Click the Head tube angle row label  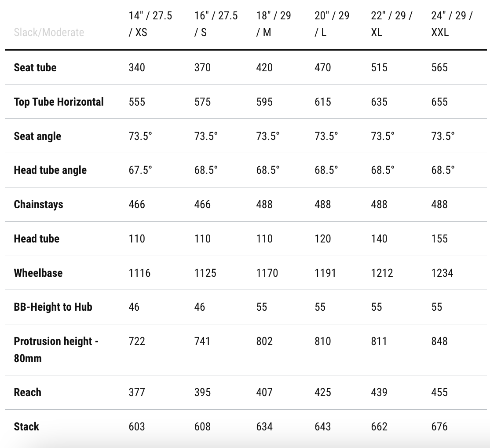[x=50, y=170]
